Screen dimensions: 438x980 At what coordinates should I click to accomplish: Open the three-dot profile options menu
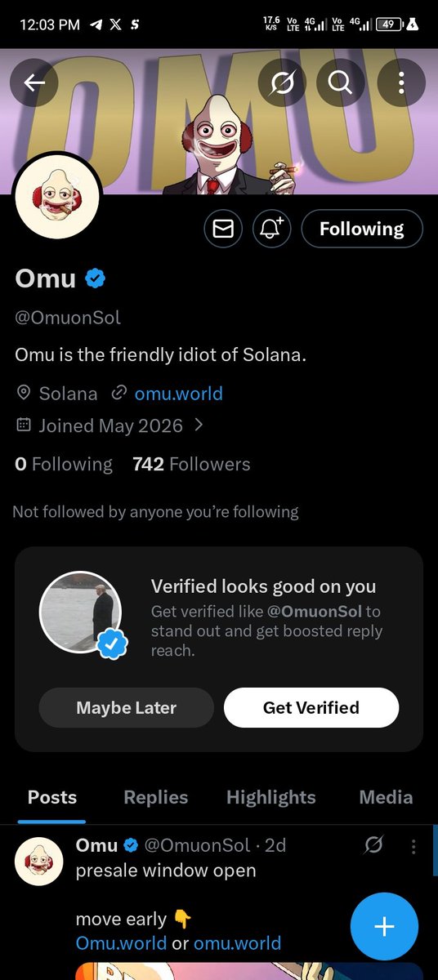[x=401, y=82]
